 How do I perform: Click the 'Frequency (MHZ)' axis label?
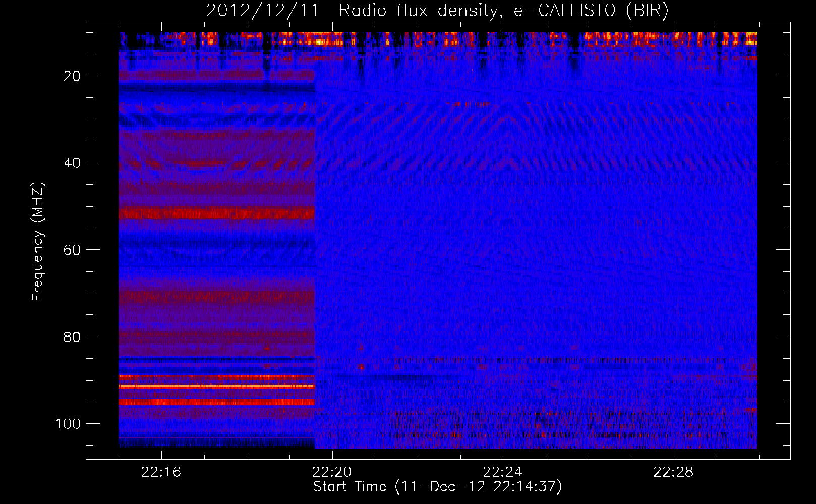point(38,242)
